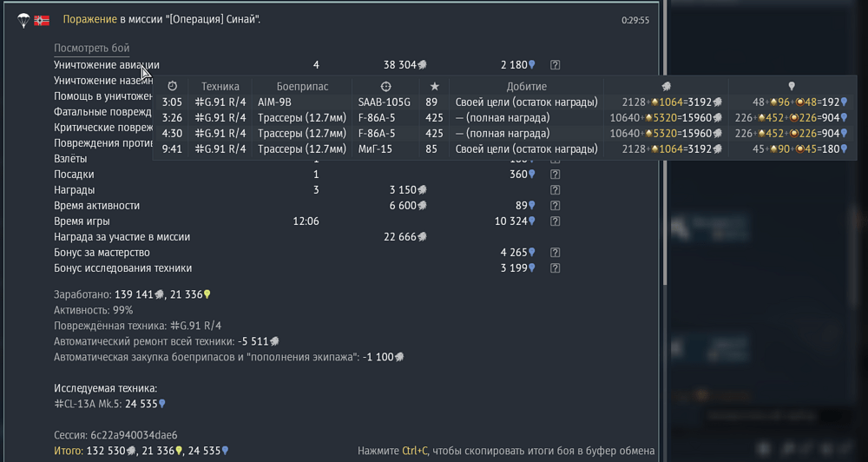Viewport: 868px width, 462px height.
Task: Open help icon for 'Бонус за мастерство' row
Action: [x=556, y=253]
